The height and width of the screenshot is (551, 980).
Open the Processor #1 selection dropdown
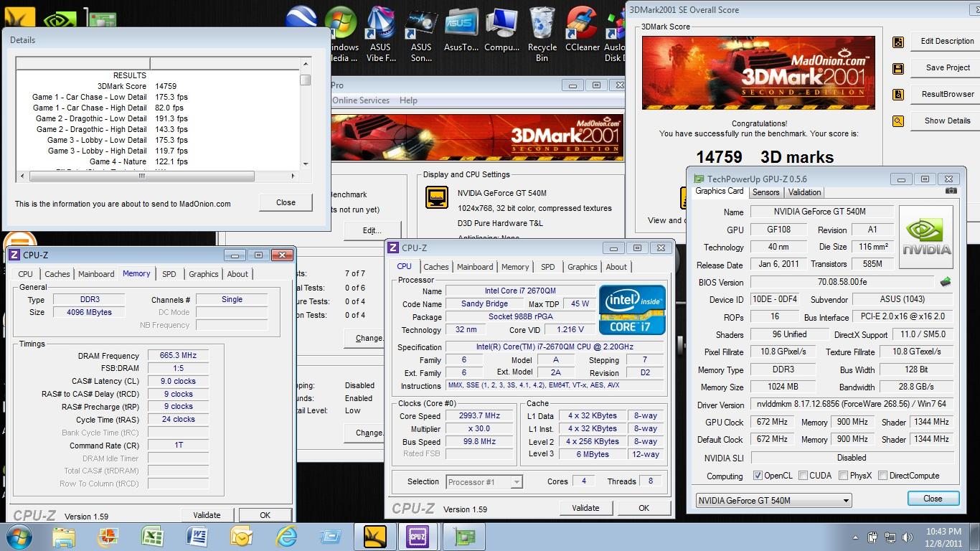coord(484,482)
